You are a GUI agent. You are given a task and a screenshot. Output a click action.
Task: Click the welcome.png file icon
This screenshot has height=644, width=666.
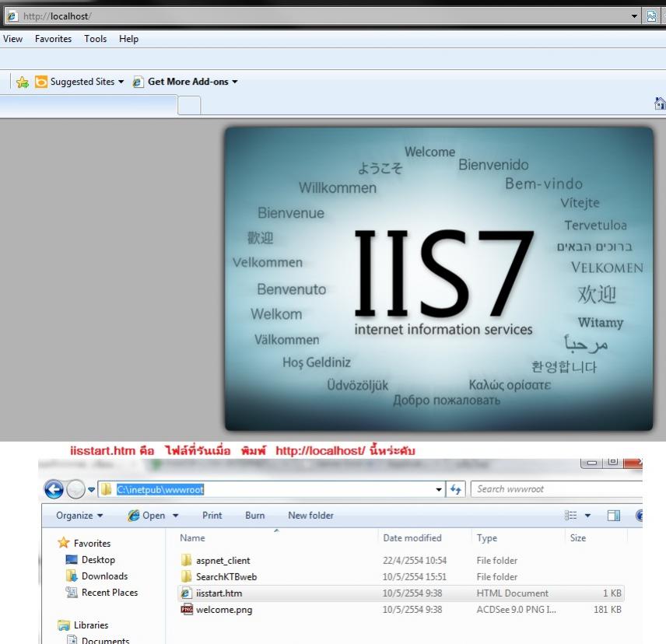pos(187,610)
